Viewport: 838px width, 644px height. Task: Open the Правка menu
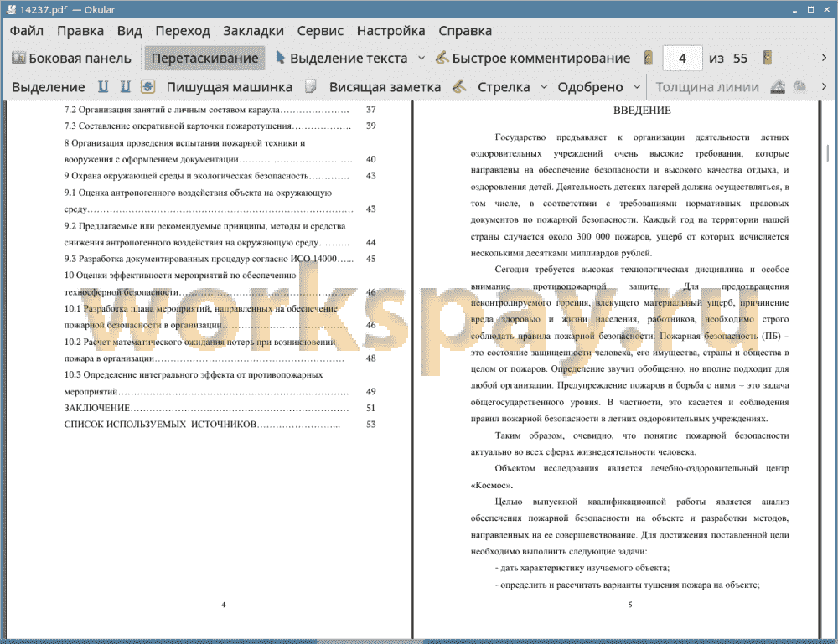click(80, 31)
